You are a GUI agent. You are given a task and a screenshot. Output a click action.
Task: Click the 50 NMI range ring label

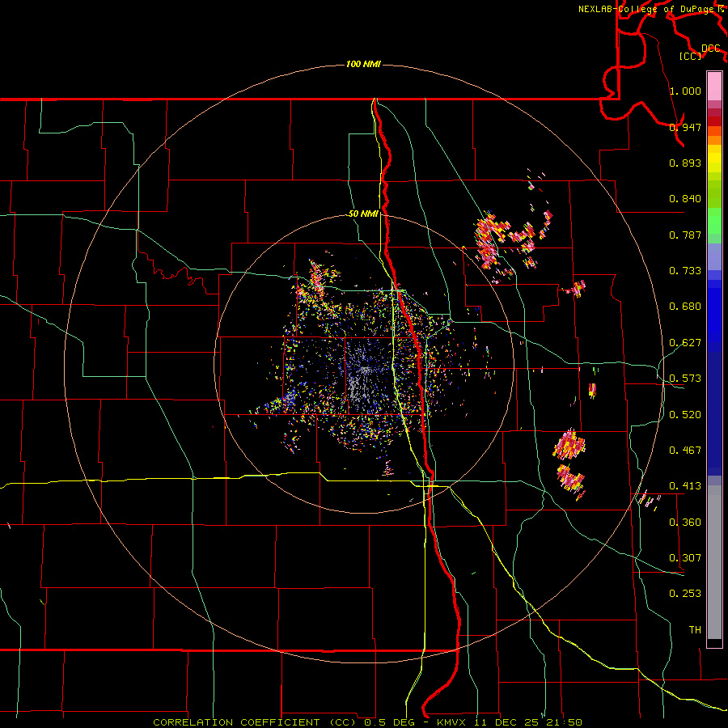[363, 214]
